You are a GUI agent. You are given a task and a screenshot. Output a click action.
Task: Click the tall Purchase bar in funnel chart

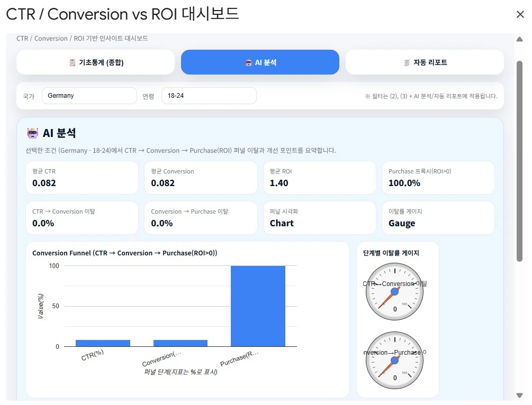(x=258, y=306)
